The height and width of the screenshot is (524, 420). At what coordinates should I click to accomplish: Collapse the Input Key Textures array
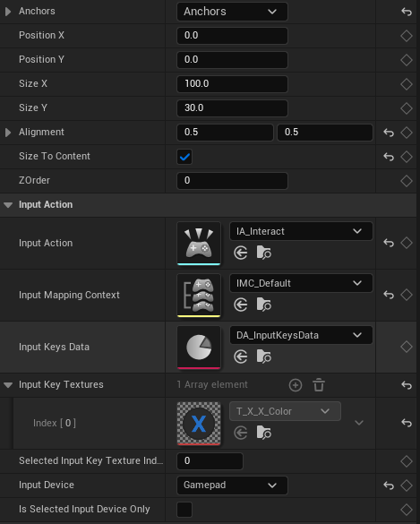point(8,385)
